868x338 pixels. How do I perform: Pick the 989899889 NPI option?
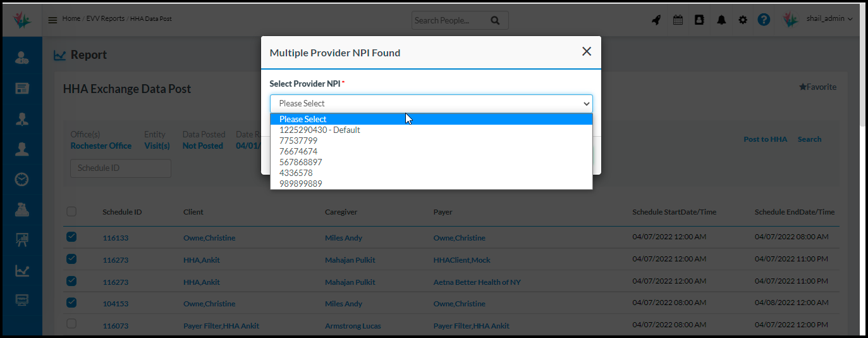[300, 184]
